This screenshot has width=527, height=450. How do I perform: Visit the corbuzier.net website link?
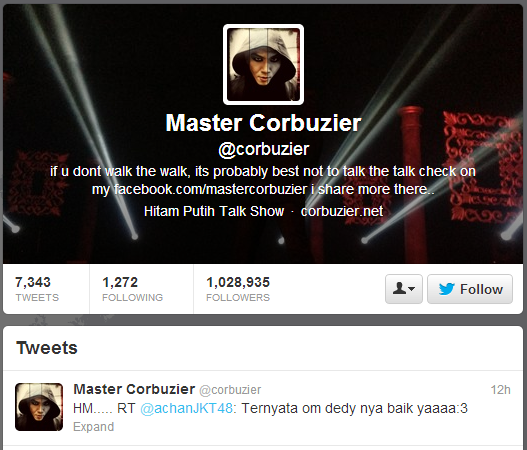click(342, 211)
